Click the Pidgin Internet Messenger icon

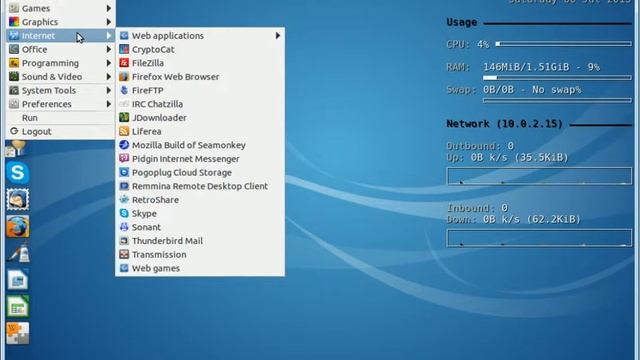pos(124,159)
